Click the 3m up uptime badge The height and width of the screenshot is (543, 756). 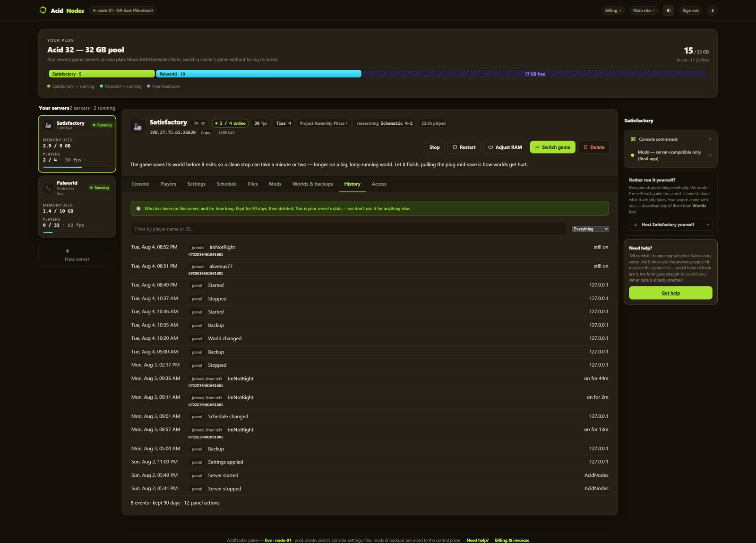click(x=199, y=123)
